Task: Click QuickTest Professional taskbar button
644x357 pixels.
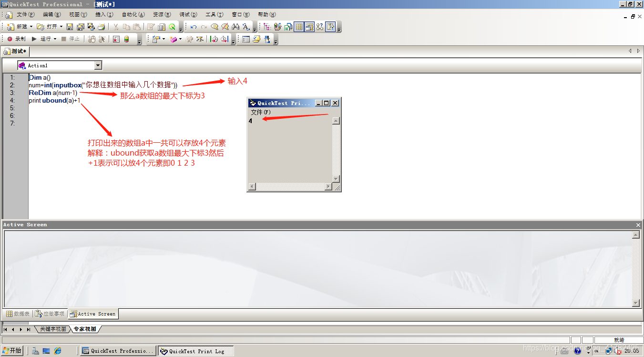Action: (119, 351)
